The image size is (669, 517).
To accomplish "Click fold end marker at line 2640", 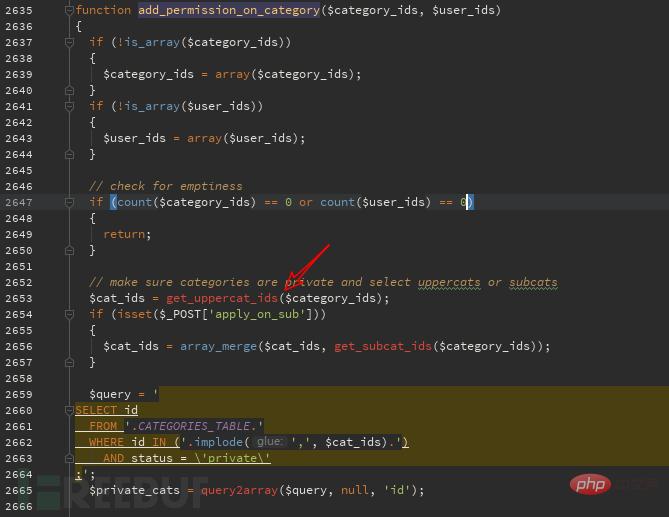I will (x=69, y=90).
